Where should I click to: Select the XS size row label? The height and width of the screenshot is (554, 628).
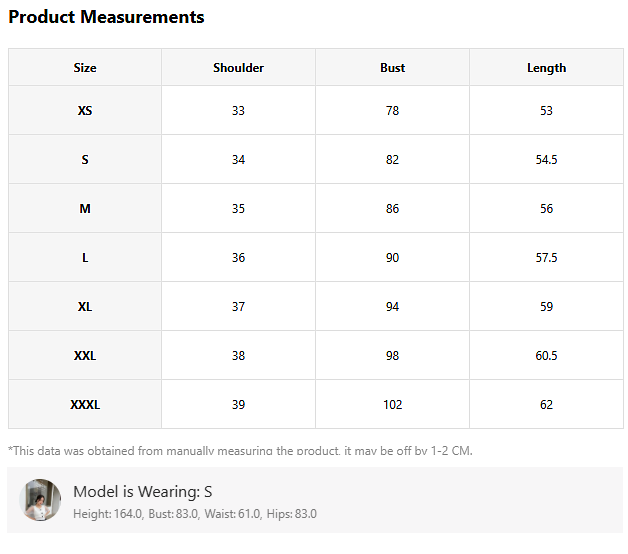coord(85,111)
